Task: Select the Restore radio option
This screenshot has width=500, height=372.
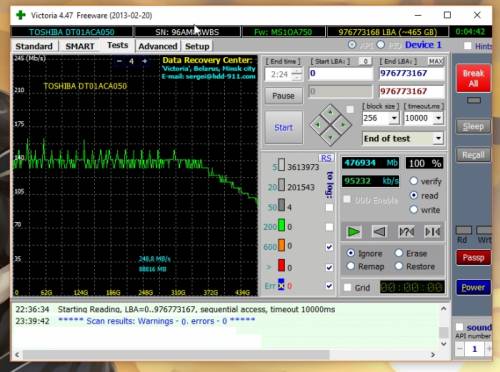Action: pos(399,266)
